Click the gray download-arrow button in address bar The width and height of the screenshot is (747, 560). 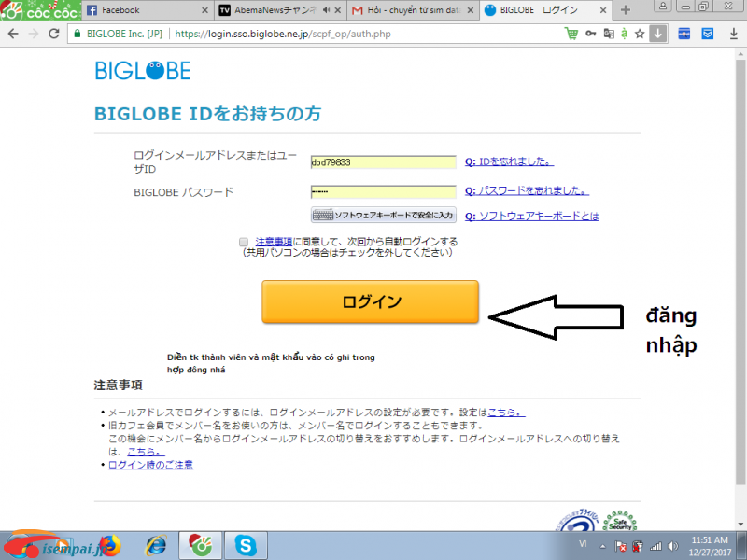(x=658, y=34)
